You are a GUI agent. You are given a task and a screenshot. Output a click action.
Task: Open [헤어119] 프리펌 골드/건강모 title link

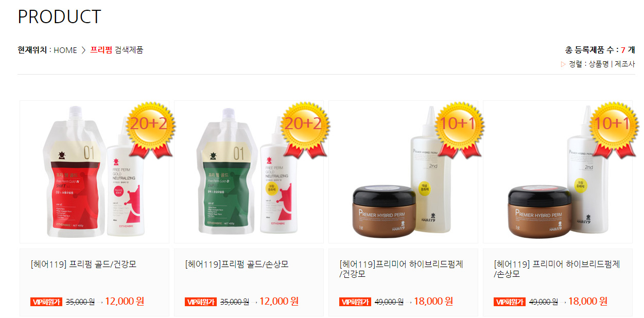point(83,264)
